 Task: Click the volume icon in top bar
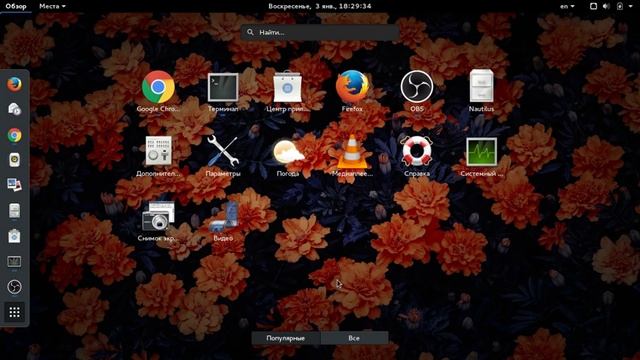(607, 6)
